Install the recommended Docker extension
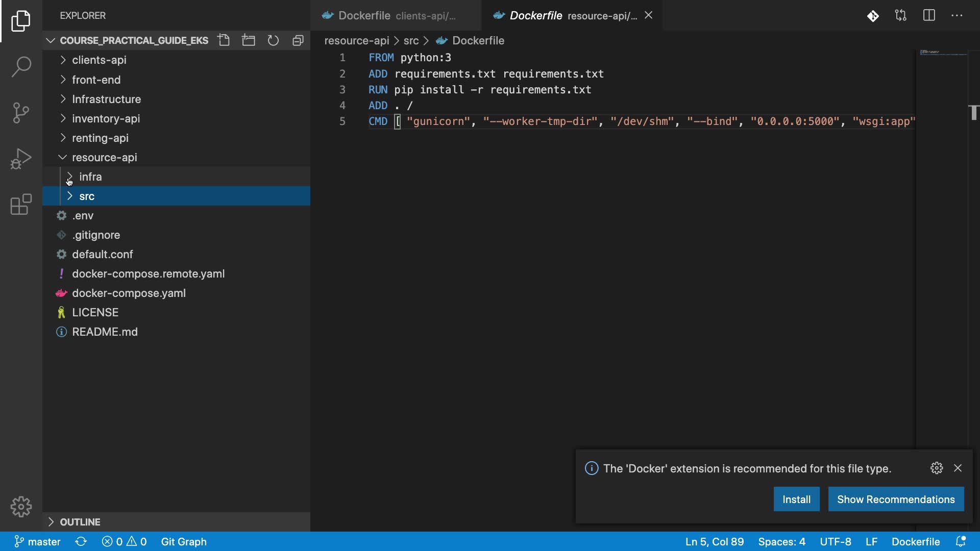The width and height of the screenshot is (980, 551). coord(796,499)
